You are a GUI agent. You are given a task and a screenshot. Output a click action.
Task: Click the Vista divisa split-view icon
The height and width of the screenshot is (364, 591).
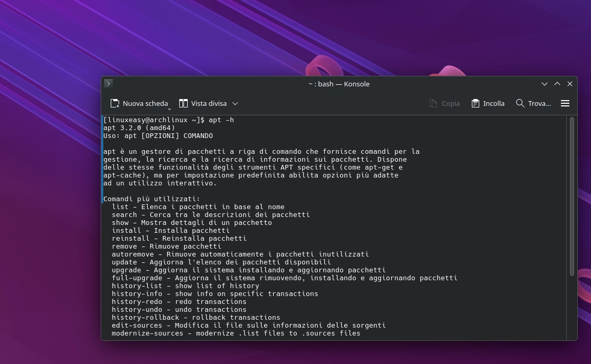[x=182, y=103]
